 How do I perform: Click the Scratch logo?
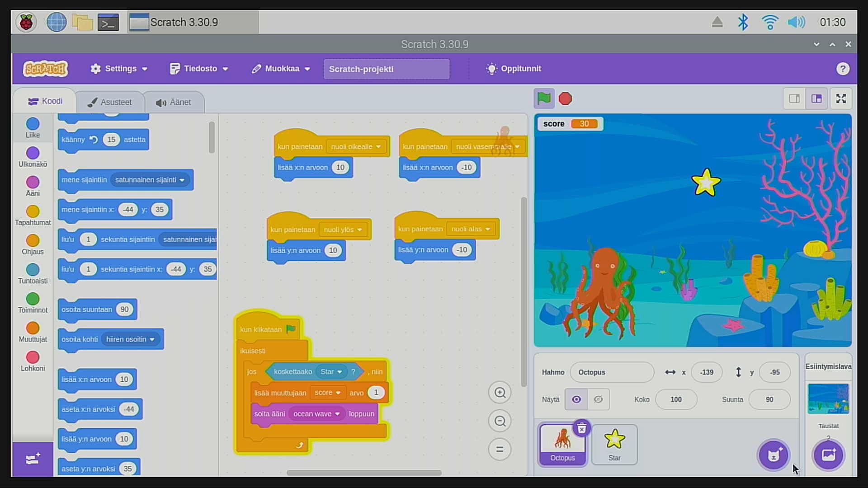click(x=46, y=69)
